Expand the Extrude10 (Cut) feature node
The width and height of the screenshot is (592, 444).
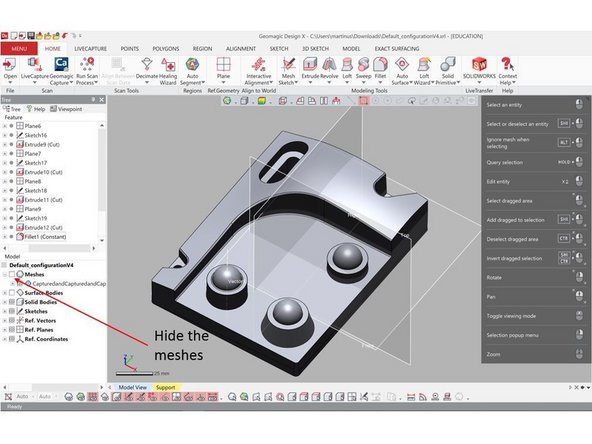coord(5,172)
